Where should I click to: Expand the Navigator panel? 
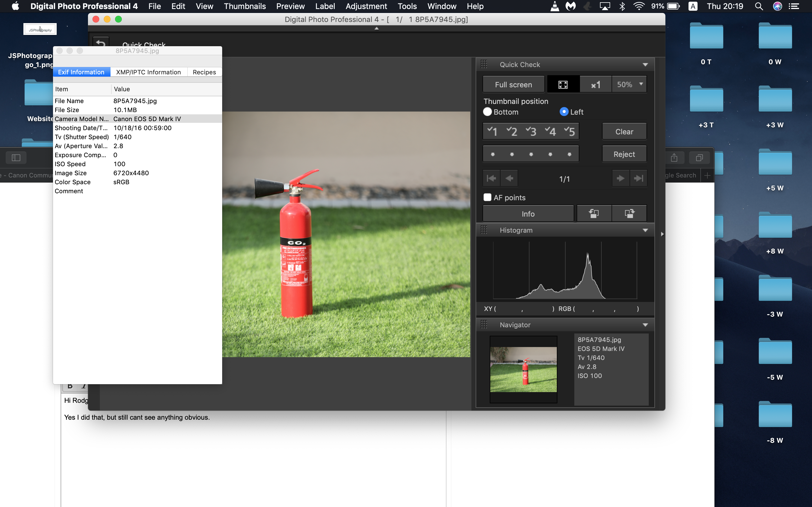click(646, 325)
